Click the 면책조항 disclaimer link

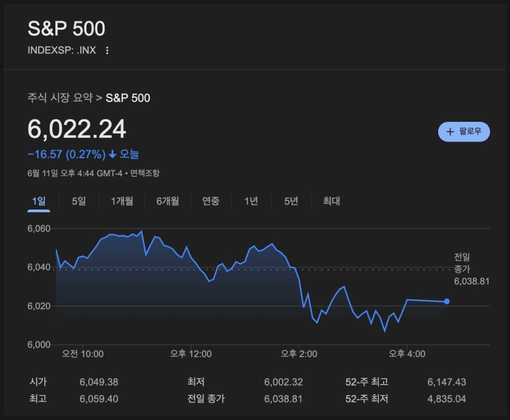point(145,173)
